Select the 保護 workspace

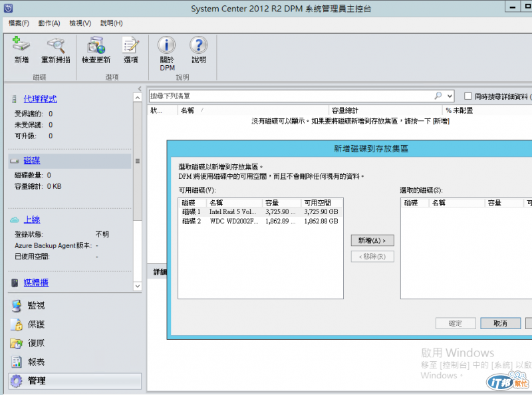pos(74,325)
